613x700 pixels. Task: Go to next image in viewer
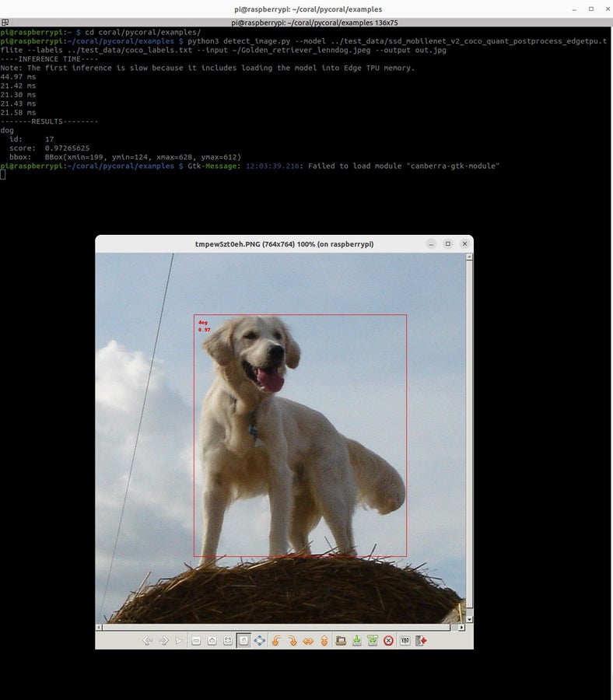pos(163,641)
